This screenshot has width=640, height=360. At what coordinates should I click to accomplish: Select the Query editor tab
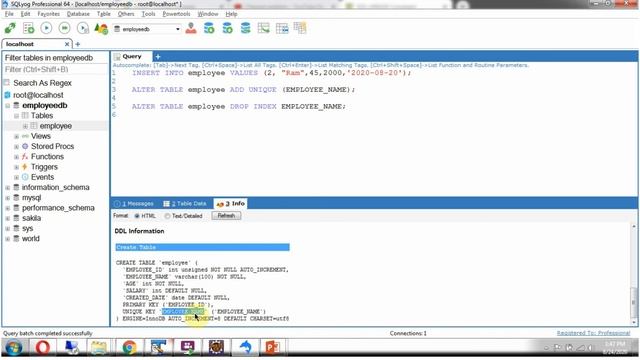click(x=131, y=56)
